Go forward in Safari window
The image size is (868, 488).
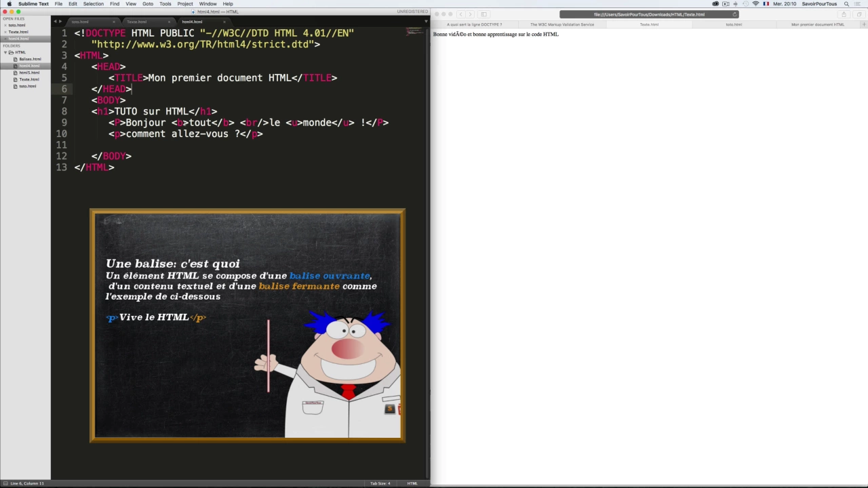click(x=470, y=14)
